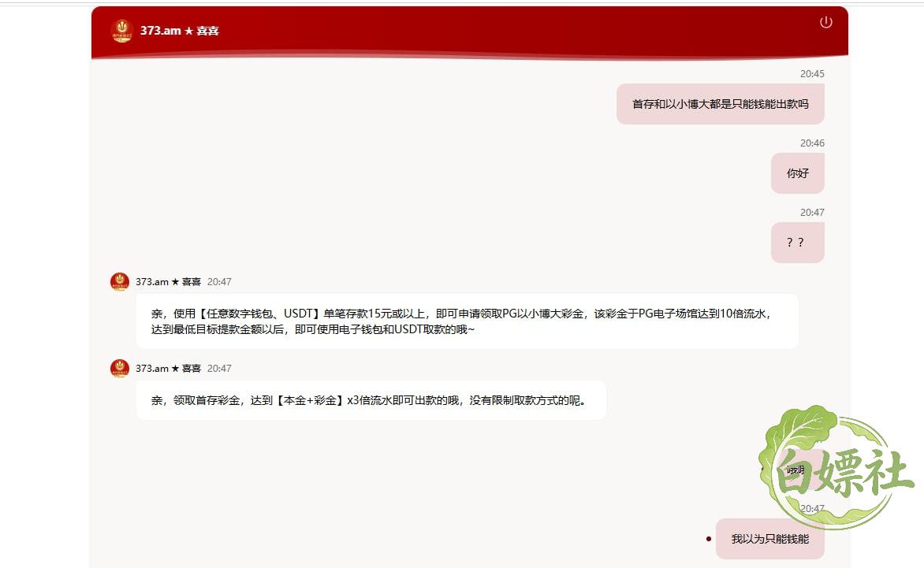Click the 20:46 timestamp above 你好

811,143
